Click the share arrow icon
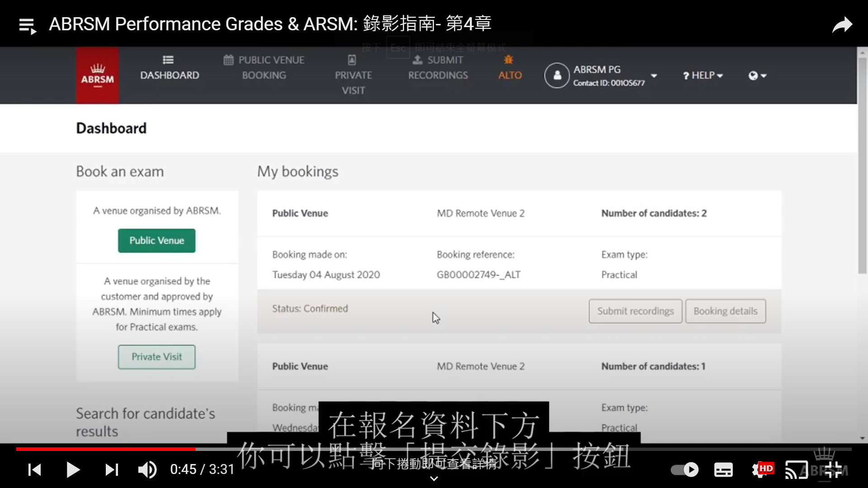The image size is (868, 488). (842, 25)
